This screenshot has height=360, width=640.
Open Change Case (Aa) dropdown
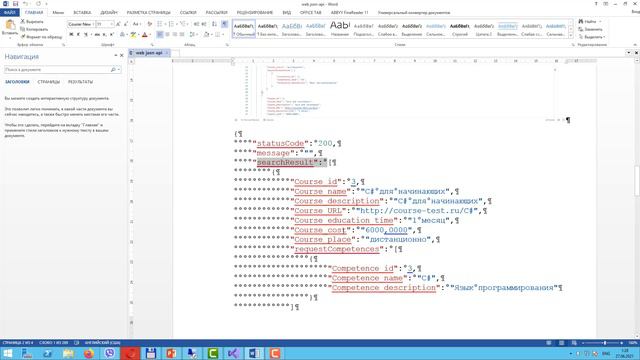click(137, 24)
